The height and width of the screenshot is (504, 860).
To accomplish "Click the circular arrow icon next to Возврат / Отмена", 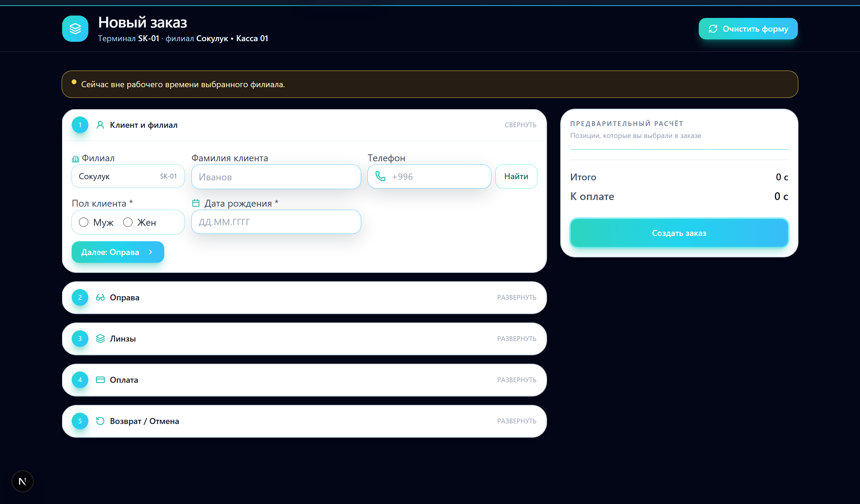I will [x=100, y=421].
